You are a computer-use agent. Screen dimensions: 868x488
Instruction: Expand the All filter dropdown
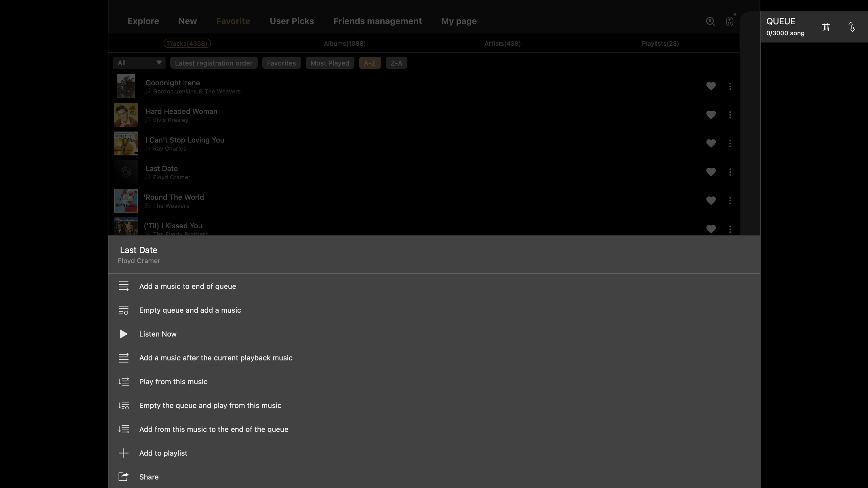(x=139, y=63)
